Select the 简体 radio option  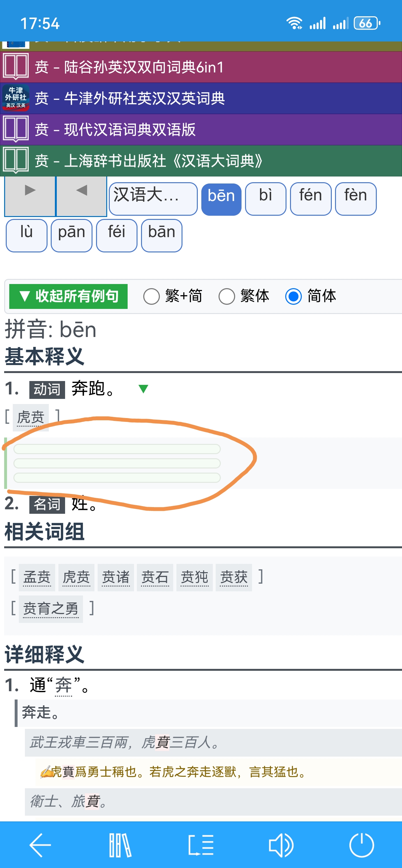293,296
